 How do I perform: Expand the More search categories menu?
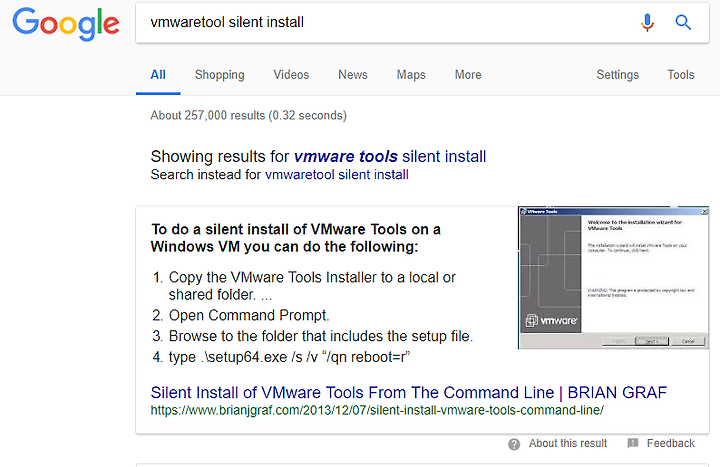[468, 75]
